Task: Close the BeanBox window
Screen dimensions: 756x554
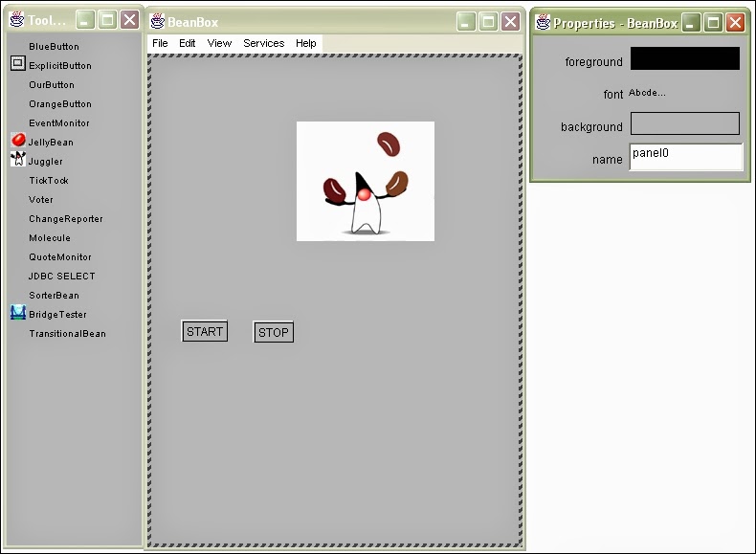Action: click(x=511, y=22)
